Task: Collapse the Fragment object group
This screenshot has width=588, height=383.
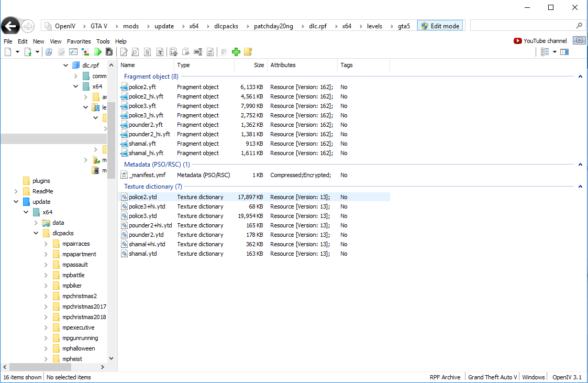Action: pyautogui.click(x=580, y=76)
